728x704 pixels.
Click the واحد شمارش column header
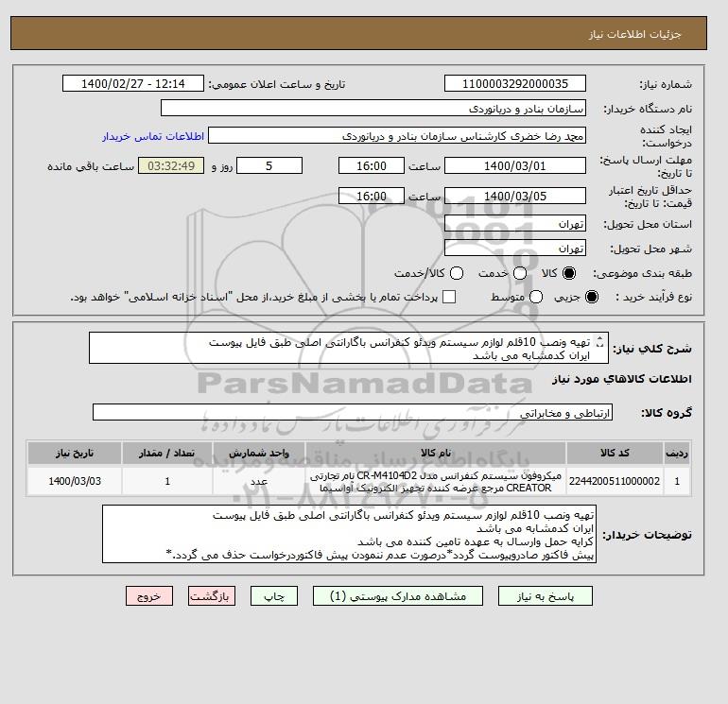point(259,453)
